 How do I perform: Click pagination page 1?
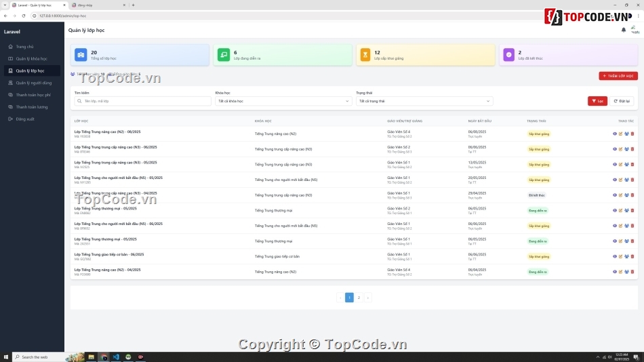[349, 298]
